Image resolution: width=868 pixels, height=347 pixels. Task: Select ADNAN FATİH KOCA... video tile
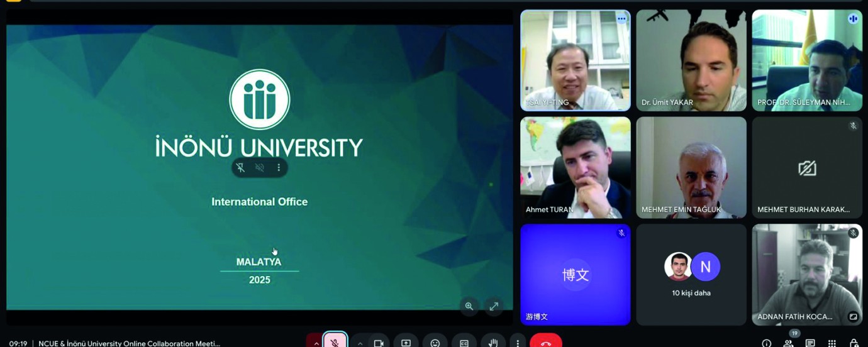pos(807,275)
